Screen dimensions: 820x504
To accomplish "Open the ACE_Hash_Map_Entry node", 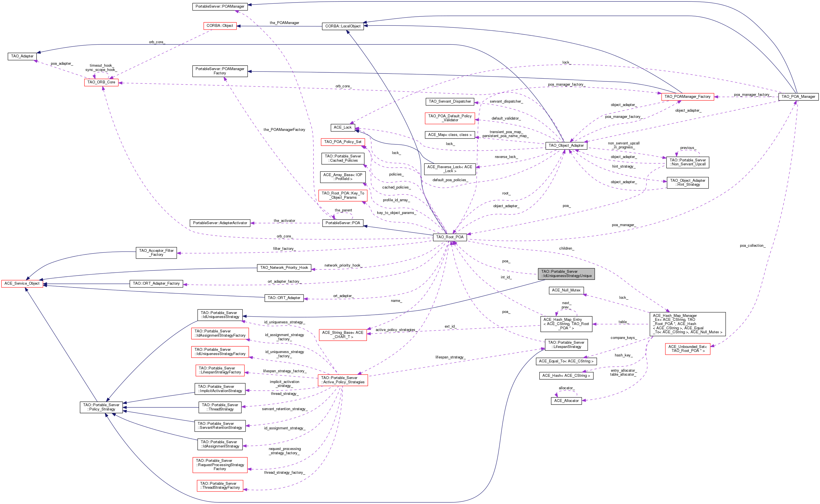I will coord(566,324).
